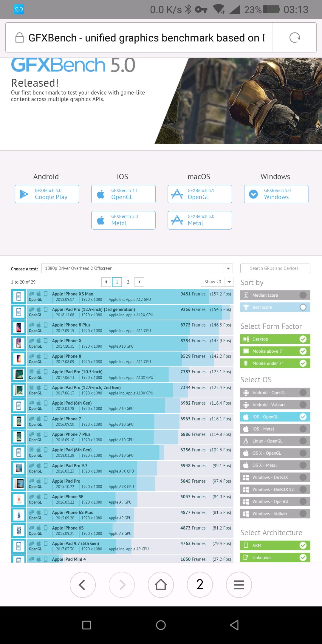This screenshot has width=322, height=644.
Task: Open the Apple iPhone 7 device thumbnail
Action: pos(19,421)
